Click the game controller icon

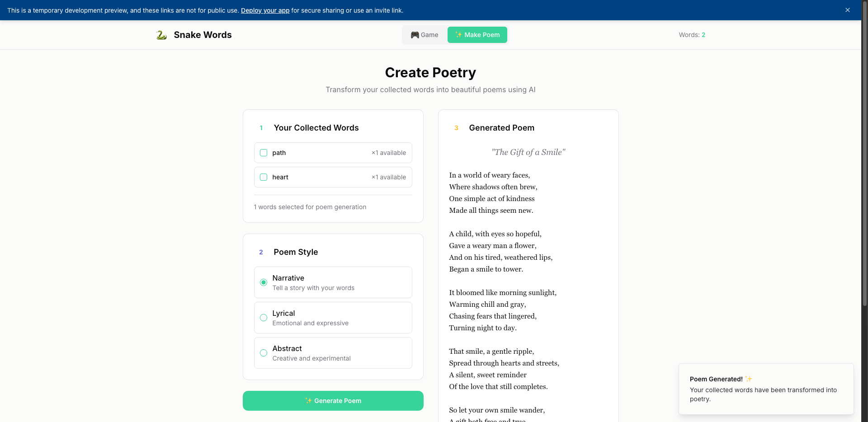click(414, 35)
